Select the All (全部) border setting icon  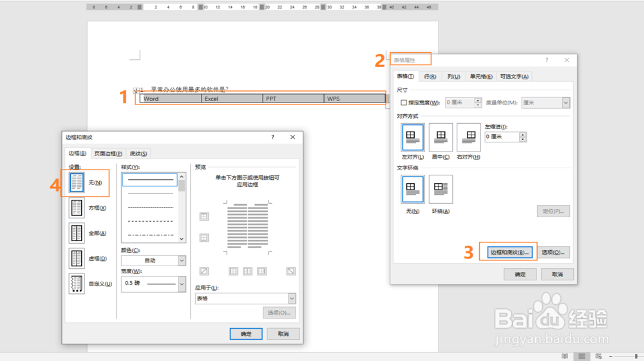tap(77, 233)
